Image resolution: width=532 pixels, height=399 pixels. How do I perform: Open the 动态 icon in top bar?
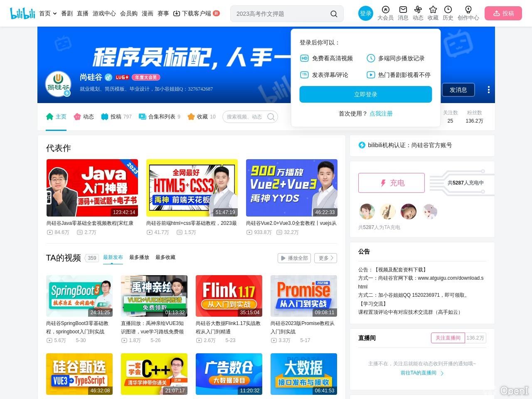(418, 9)
